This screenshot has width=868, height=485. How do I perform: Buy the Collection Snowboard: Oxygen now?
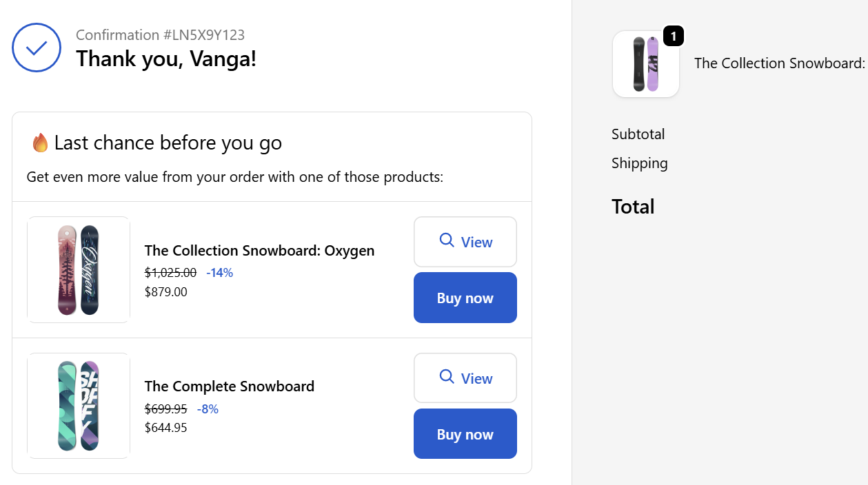point(465,298)
